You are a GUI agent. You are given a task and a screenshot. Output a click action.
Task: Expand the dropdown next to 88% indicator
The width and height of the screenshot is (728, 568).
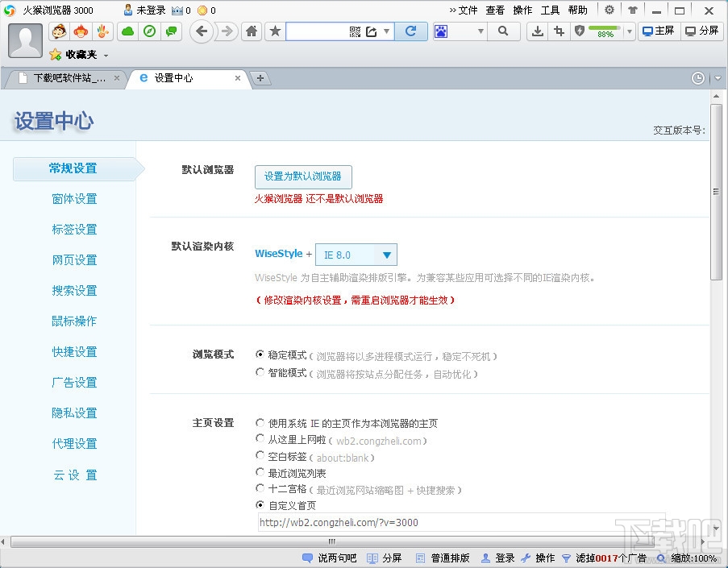(630, 31)
